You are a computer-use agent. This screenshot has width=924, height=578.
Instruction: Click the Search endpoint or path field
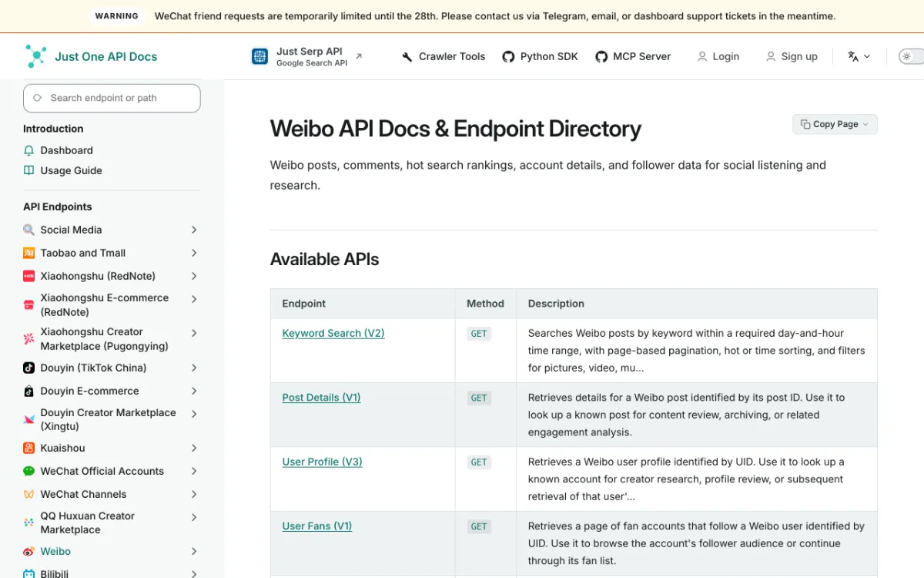click(x=112, y=98)
